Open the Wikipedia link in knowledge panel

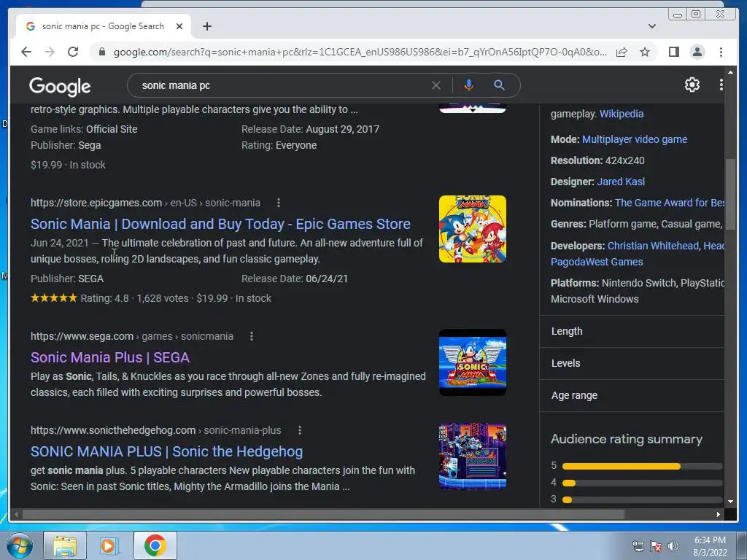(622, 114)
